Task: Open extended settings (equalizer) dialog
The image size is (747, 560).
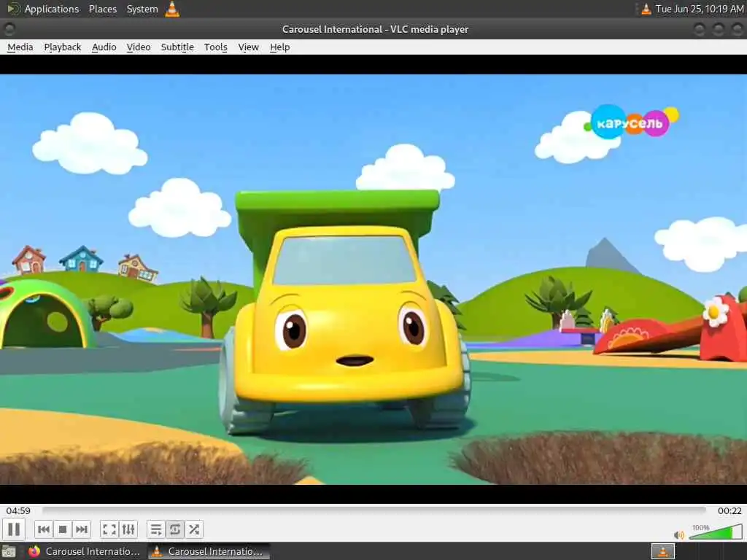Action: click(x=128, y=529)
